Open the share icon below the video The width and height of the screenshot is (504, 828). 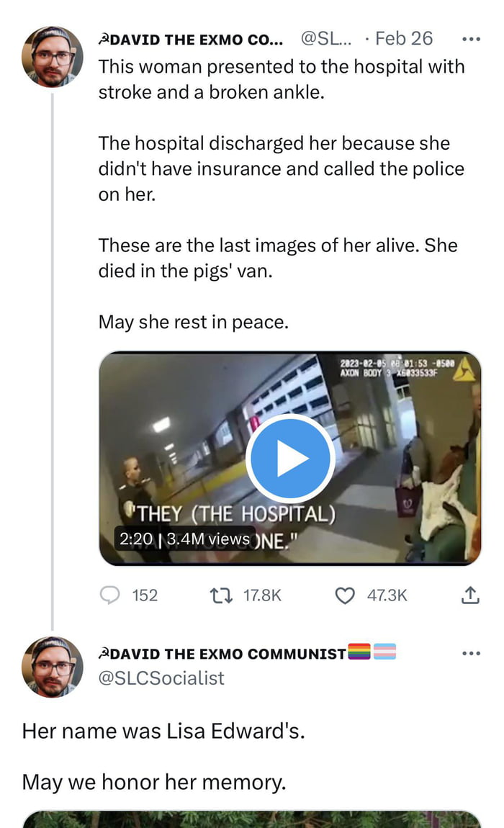[469, 595]
